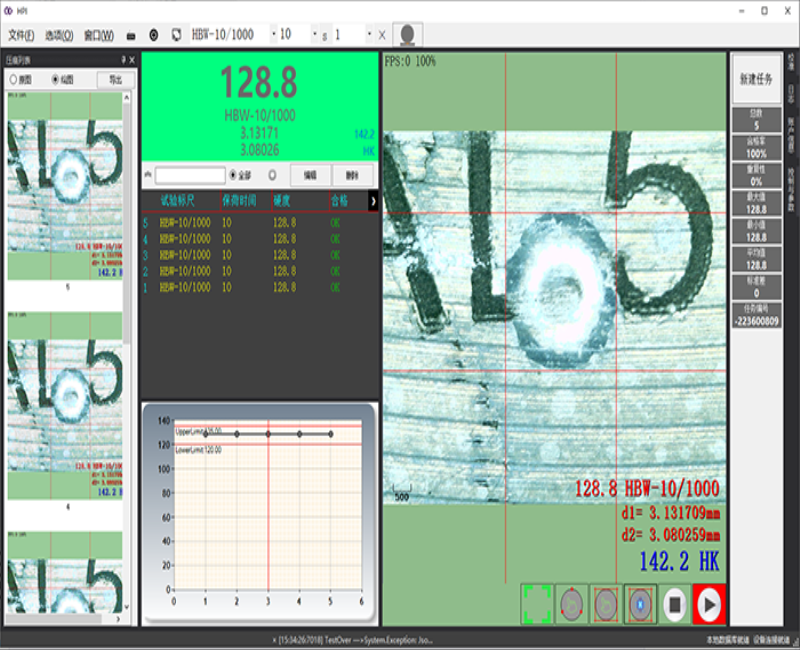Screen dimensions: 800x650
Task: Open the 选项(O) menu
Action: pyautogui.click(x=59, y=35)
